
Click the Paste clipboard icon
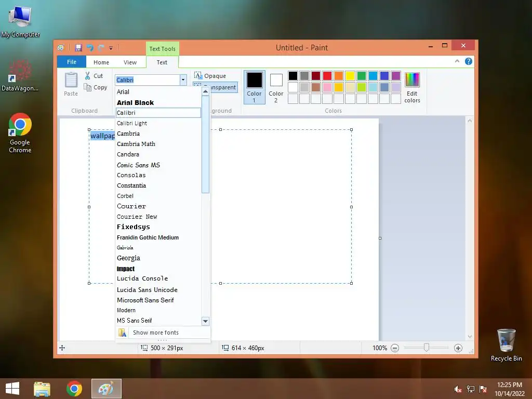(x=71, y=81)
